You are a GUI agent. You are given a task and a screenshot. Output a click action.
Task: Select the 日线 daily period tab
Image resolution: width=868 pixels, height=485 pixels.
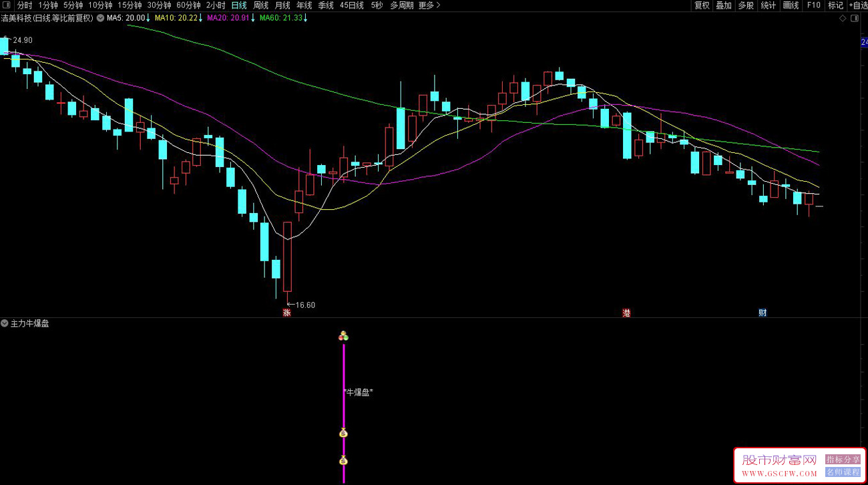(239, 5)
